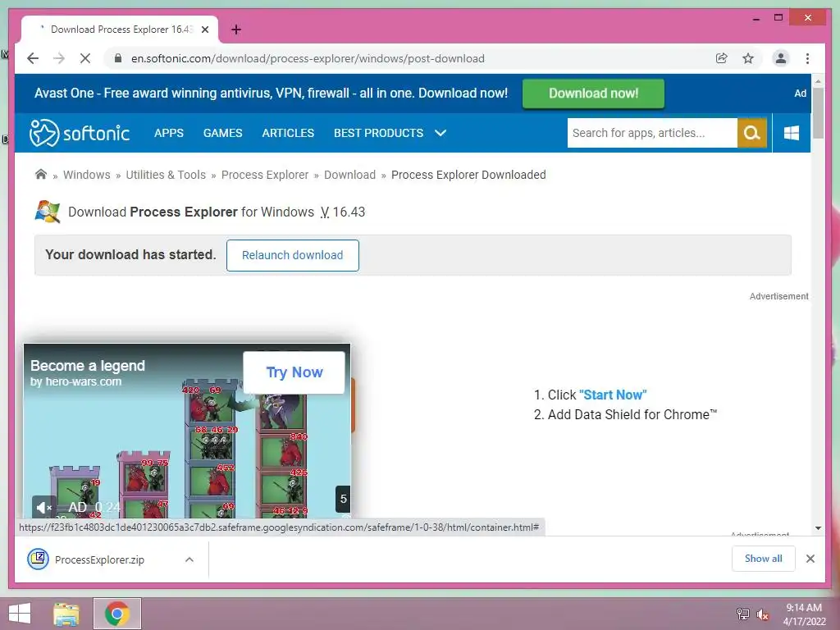Click the muted volume tray icon
The width and height of the screenshot is (840, 630).
pos(762,614)
